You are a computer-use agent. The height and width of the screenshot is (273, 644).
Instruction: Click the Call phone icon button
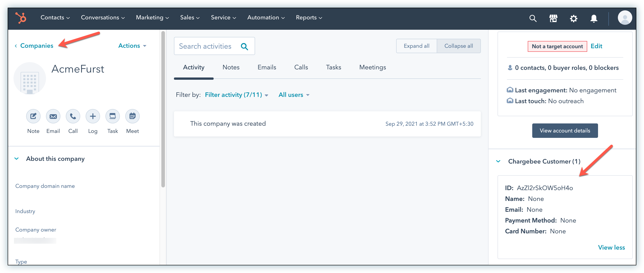[x=73, y=116]
